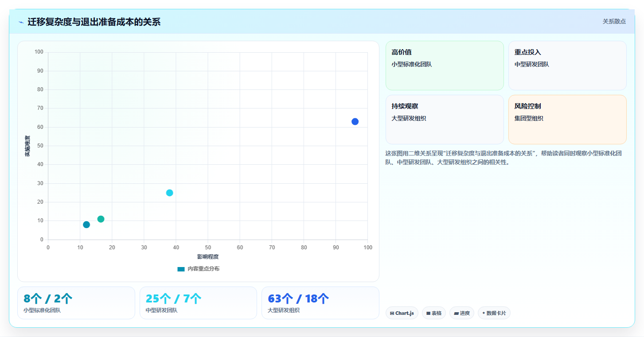This screenshot has width=644, height=337.
Task: Select the green scatter point near impact 16
Action: pyautogui.click(x=101, y=219)
